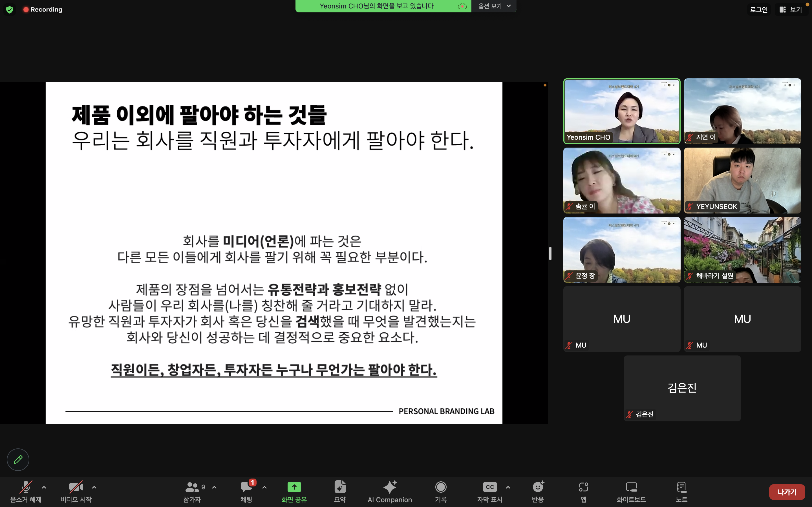812x507 pixels.
Task: Open the 옵션 보기 dropdown
Action: 494,6
